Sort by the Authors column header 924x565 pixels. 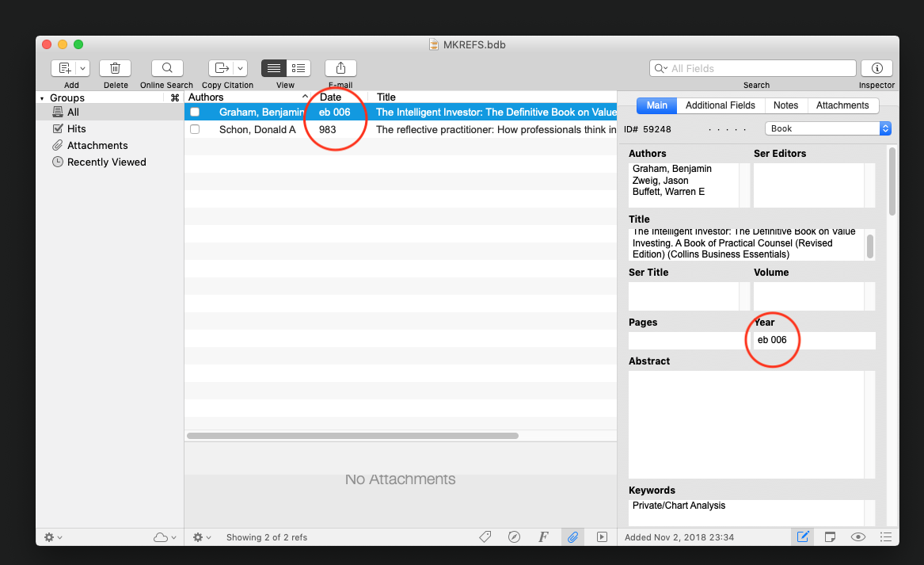tap(248, 97)
